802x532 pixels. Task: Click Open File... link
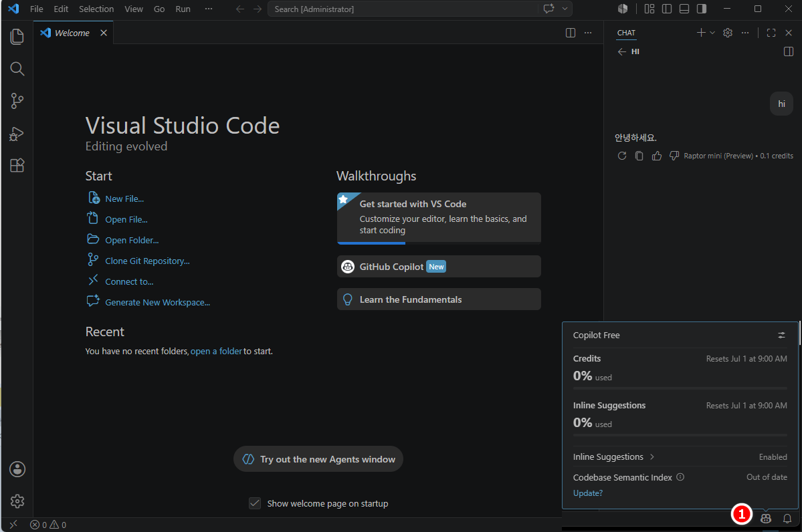point(126,219)
